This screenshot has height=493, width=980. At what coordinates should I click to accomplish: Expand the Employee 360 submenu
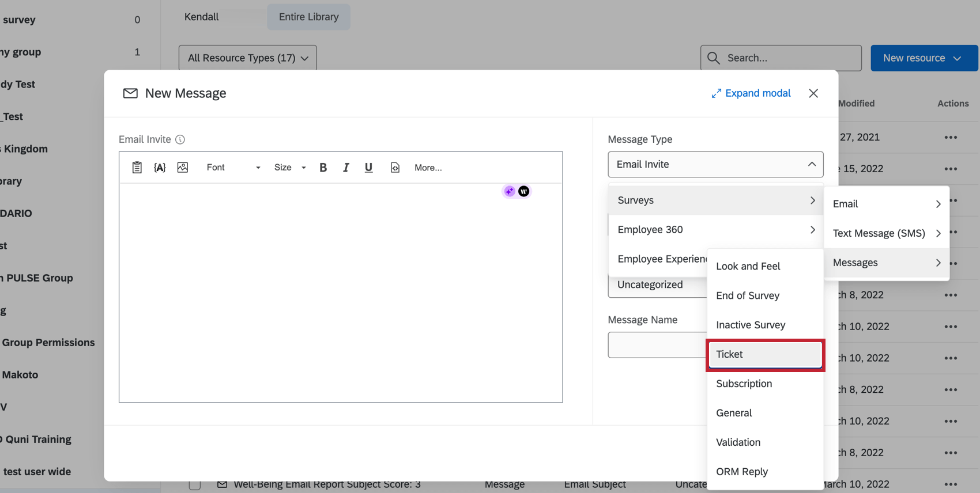715,230
